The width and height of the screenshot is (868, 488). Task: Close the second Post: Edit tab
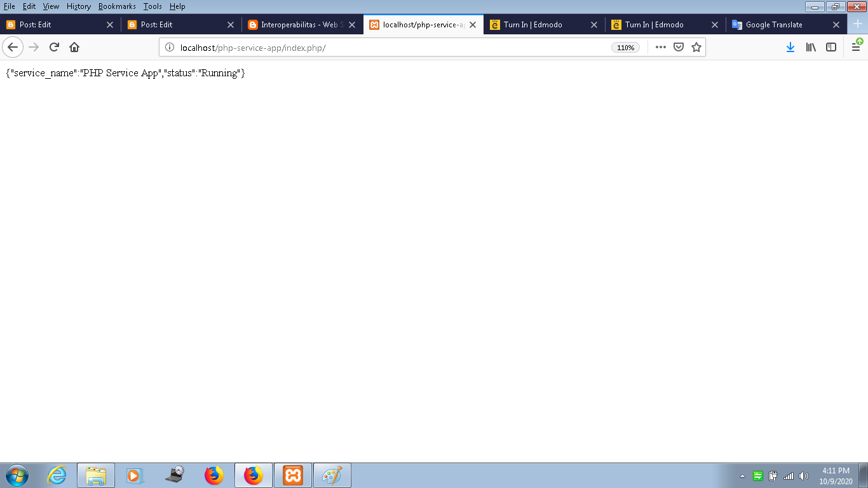231,25
